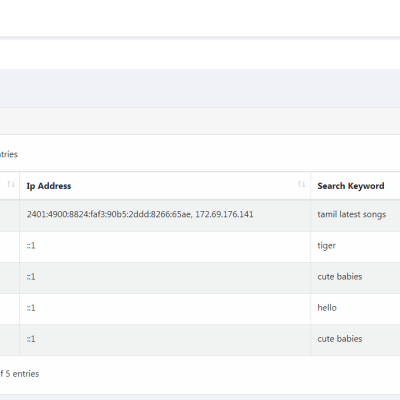
Task: Click the first-row cell left of Ip Address
Action: pyautogui.click(x=9, y=215)
